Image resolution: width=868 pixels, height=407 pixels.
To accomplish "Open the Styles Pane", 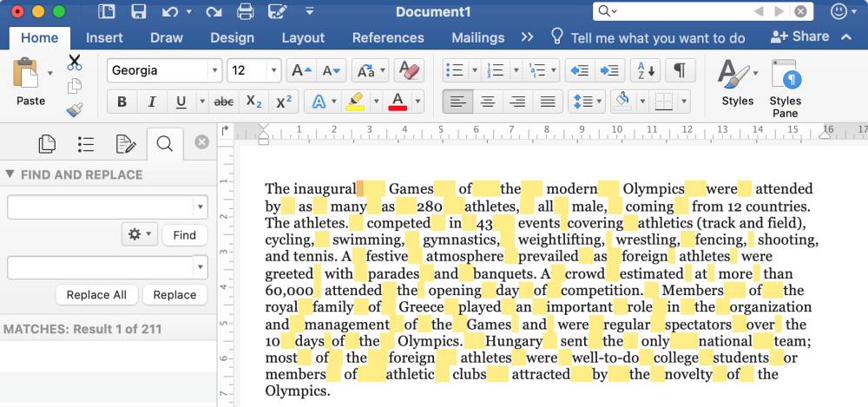I will pyautogui.click(x=786, y=75).
